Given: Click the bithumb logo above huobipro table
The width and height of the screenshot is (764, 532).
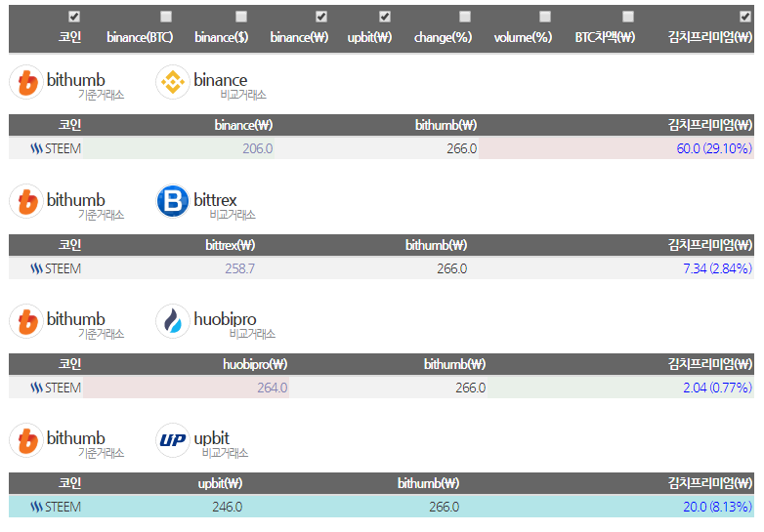Looking at the screenshot, I should (26, 321).
